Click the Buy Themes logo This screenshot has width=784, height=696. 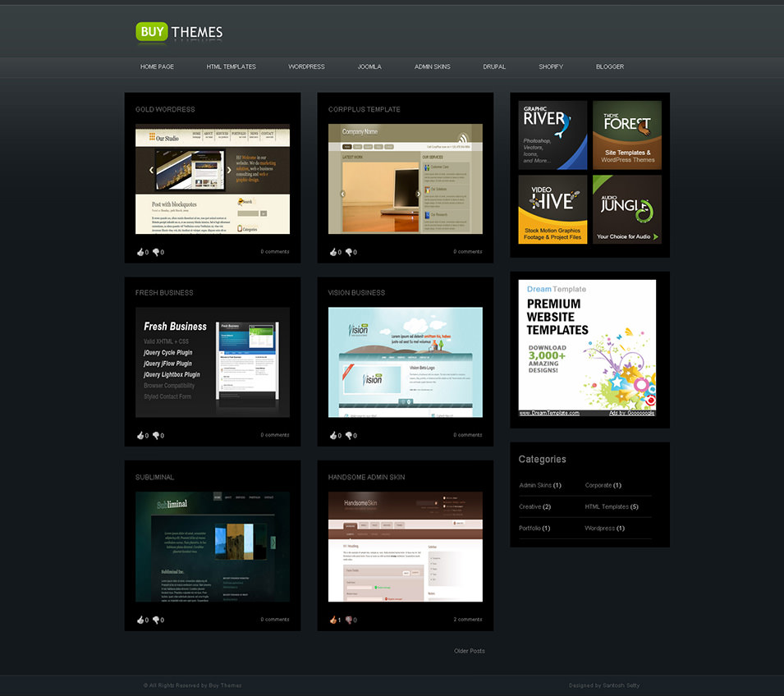coord(177,31)
